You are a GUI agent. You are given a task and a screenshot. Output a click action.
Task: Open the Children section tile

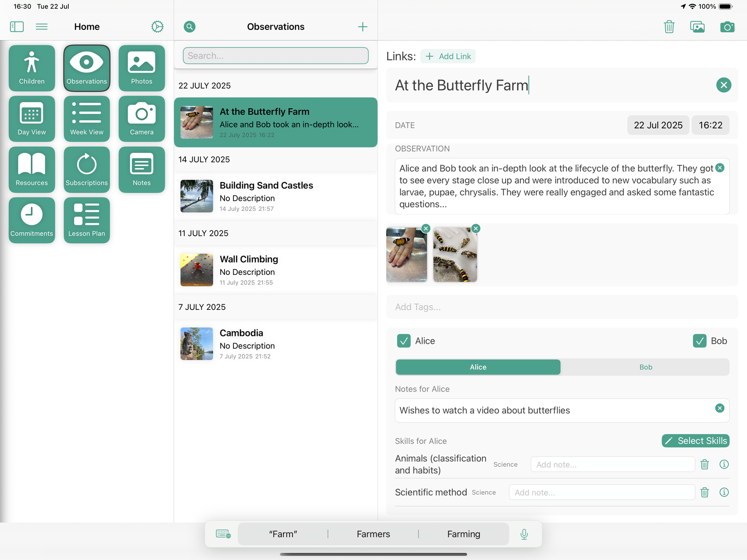[32, 68]
